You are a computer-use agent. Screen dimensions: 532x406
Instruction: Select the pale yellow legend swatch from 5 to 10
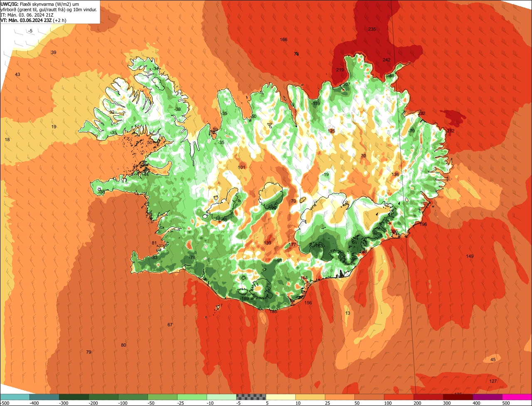point(281,397)
